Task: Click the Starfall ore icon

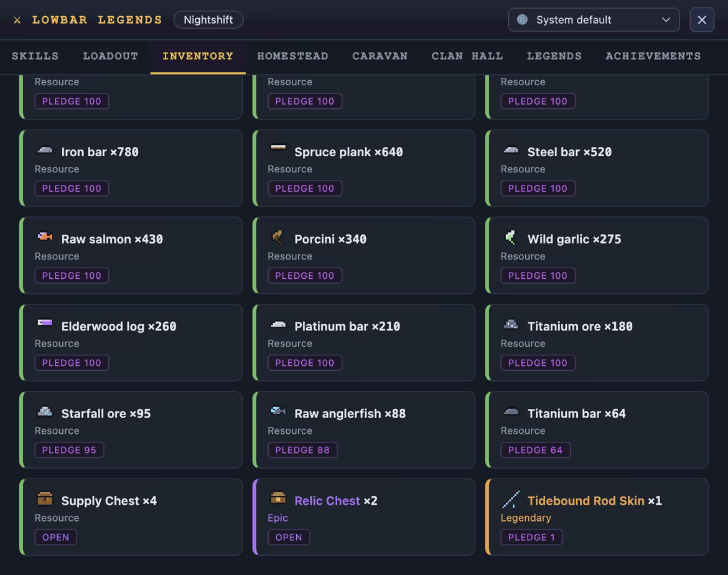Action: (45, 411)
